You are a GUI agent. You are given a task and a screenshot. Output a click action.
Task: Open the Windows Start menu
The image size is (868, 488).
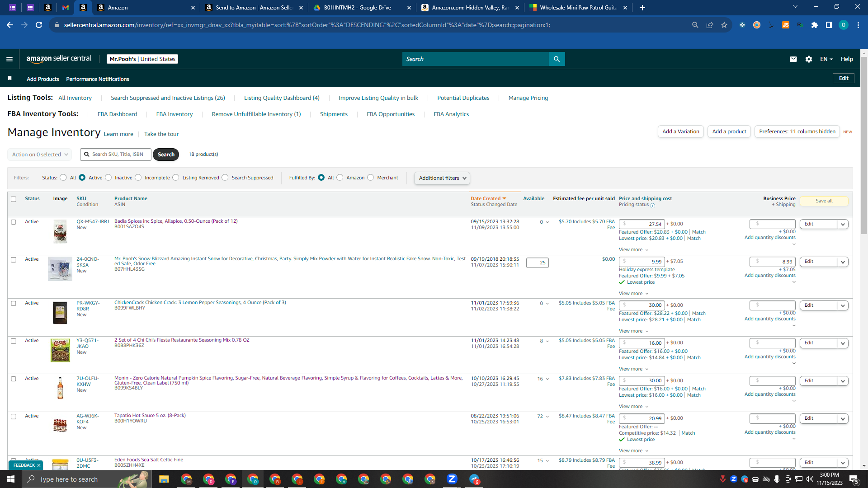click(x=11, y=479)
